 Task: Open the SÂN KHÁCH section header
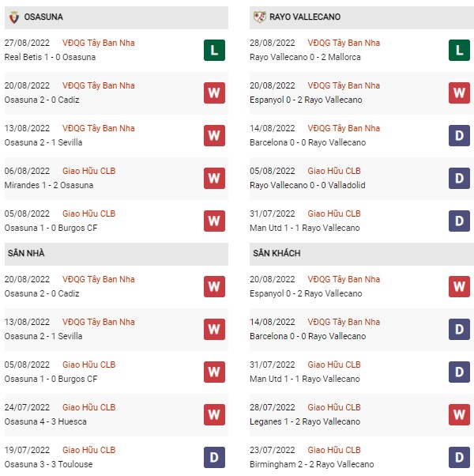point(279,253)
